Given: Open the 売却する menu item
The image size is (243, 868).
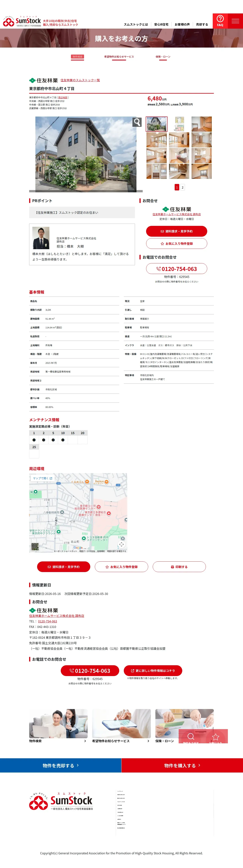Looking at the screenshot, I should tap(202, 25).
